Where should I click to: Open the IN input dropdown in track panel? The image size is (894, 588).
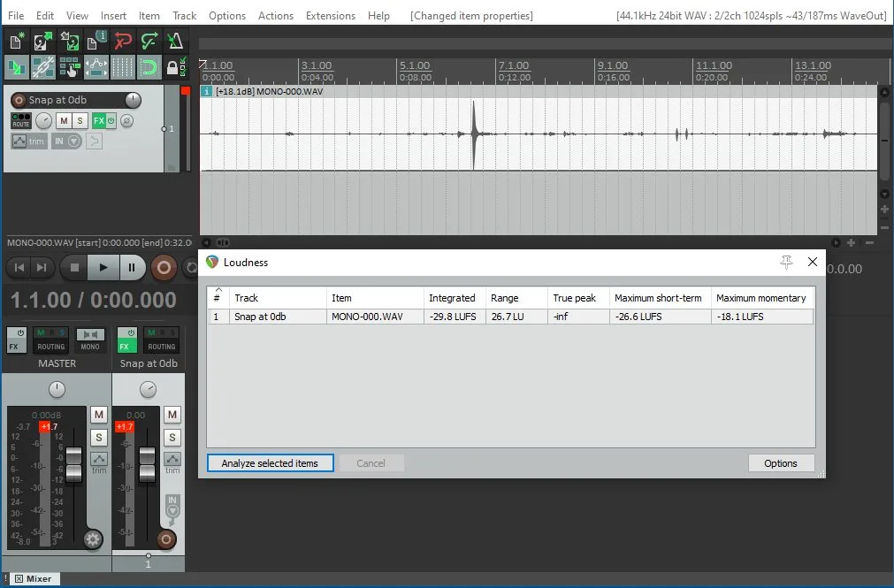pos(67,141)
